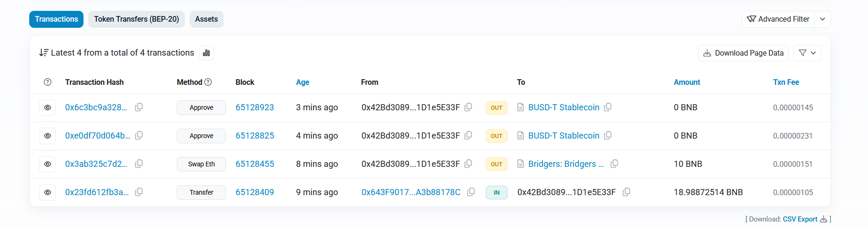Open block 65128455
Viewport: 868px width, 230px height.
pyautogui.click(x=255, y=164)
